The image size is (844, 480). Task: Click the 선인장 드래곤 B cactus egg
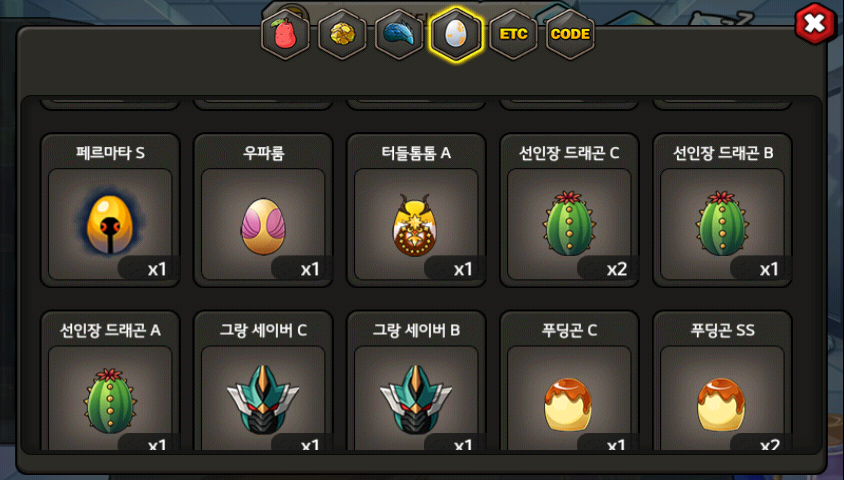[x=722, y=223]
